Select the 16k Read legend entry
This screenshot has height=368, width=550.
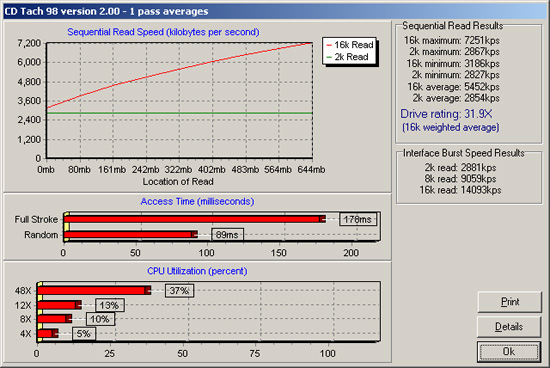click(x=350, y=45)
